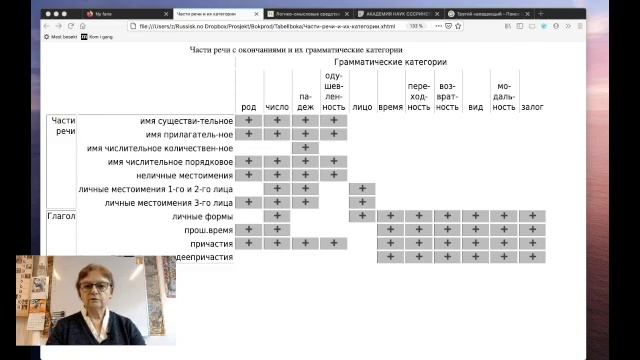640x360 pixels.
Task: Click the переходность column header
Action: pos(419,97)
